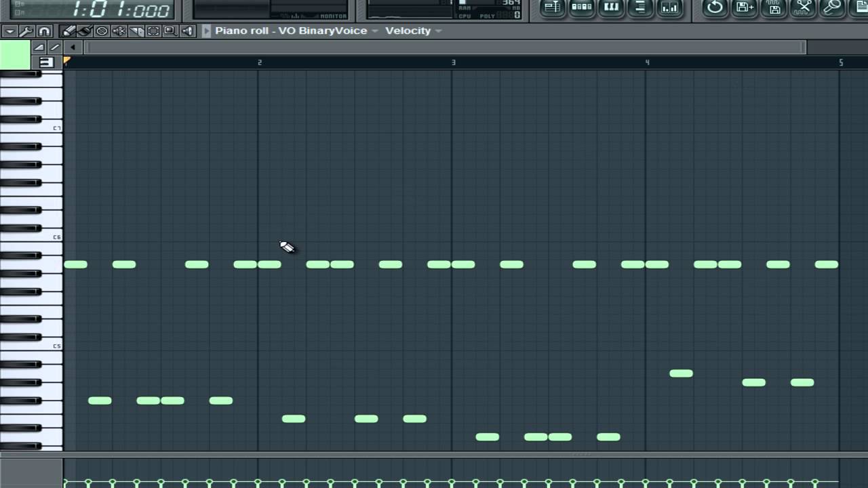Viewport: 868px width, 488px height.
Task: Click the bar 2 timeline marker
Action: pyautogui.click(x=259, y=62)
